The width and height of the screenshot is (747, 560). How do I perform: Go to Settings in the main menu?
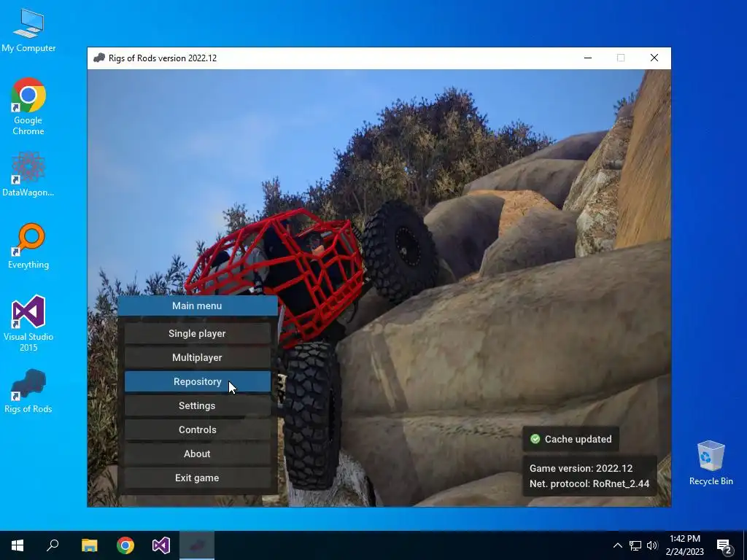[x=197, y=405]
